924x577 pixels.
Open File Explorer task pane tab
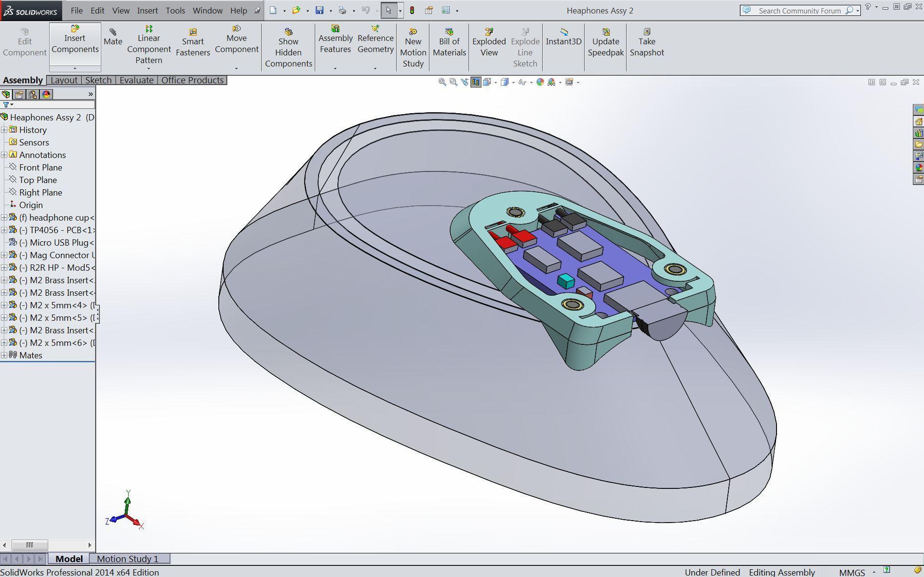[919, 144]
